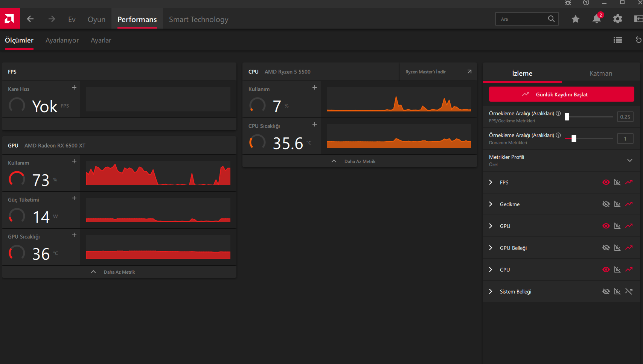Viewport: 643px width, 364px height.
Task: Open the Oyun tab
Action: click(96, 20)
